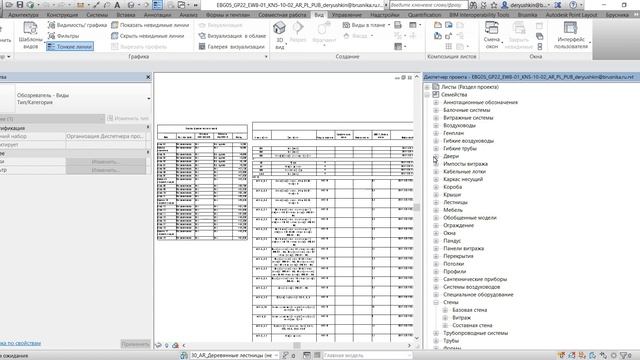This screenshot has height=360, width=640.
Task: Click the selection filter icon in the status bar
Action: tap(625, 356)
